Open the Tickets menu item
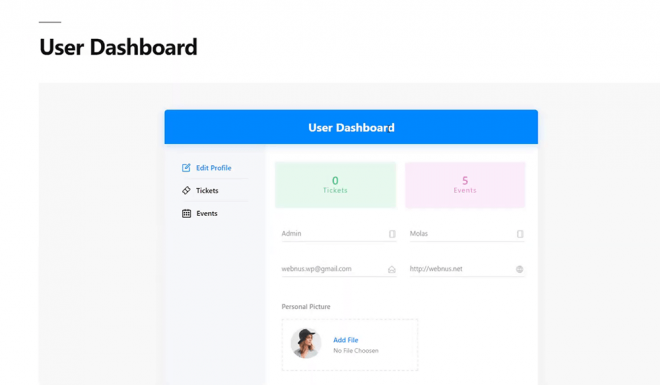The image size is (660, 385). point(207,191)
